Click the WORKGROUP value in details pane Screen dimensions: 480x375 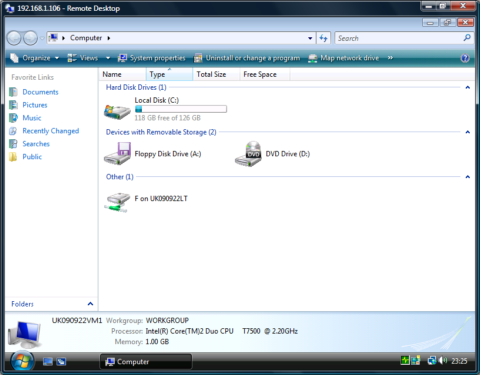pyautogui.click(x=167, y=320)
